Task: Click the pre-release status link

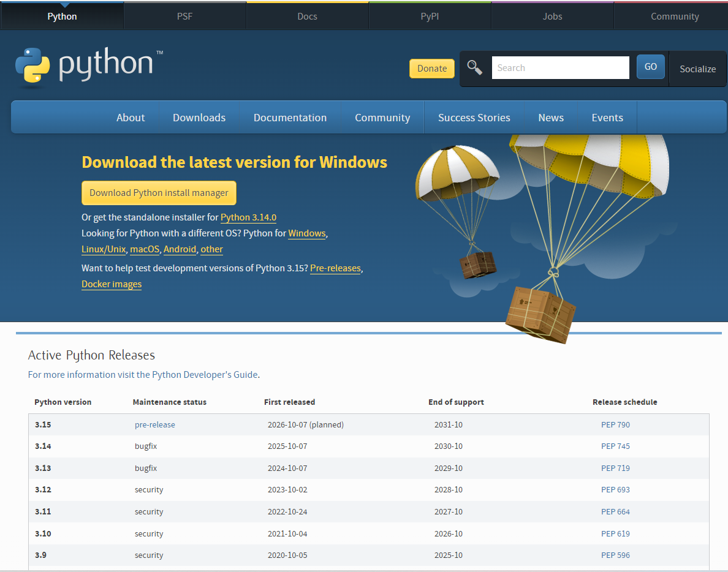Action: pos(154,424)
